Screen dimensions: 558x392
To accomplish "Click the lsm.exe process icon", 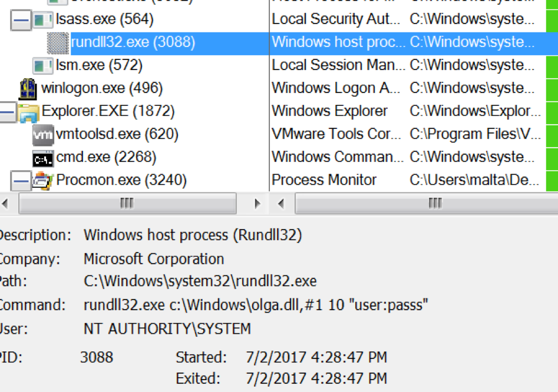I will (x=42, y=66).
